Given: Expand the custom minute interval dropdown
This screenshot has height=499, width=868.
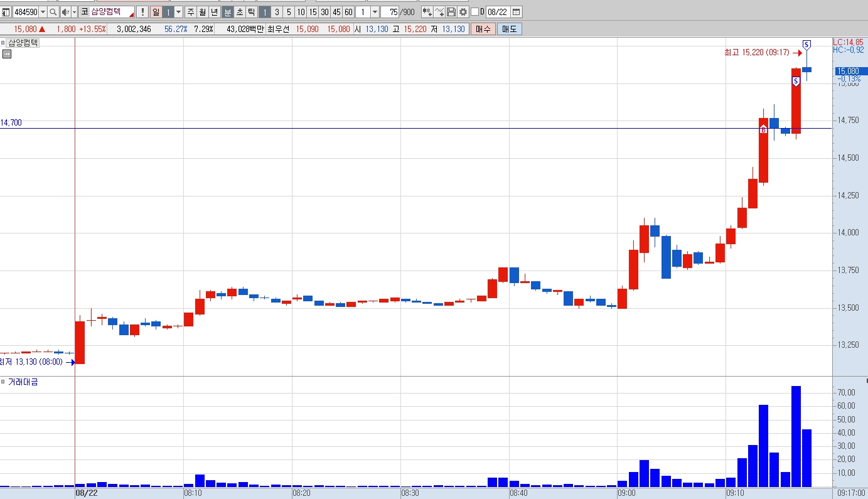Looking at the screenshot, I should 375,12.
